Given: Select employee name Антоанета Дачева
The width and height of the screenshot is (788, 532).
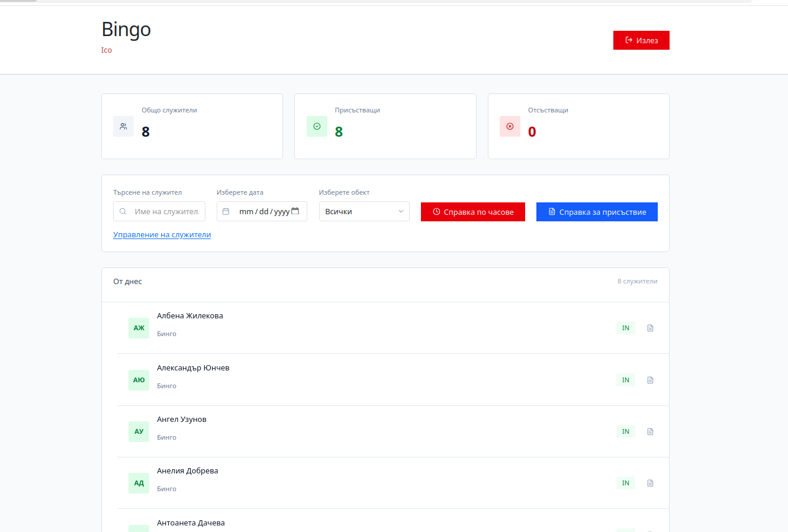Looking at the screenshot, I should tap(191, 523).
